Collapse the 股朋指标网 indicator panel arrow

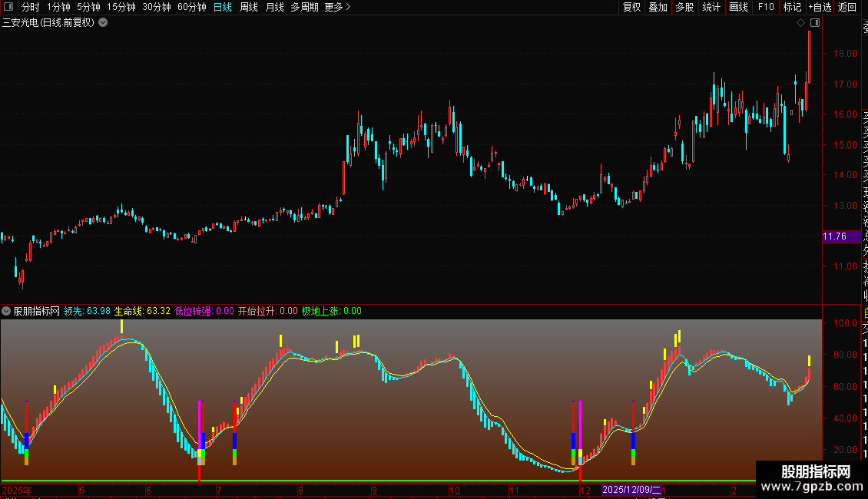coord(6,311)
